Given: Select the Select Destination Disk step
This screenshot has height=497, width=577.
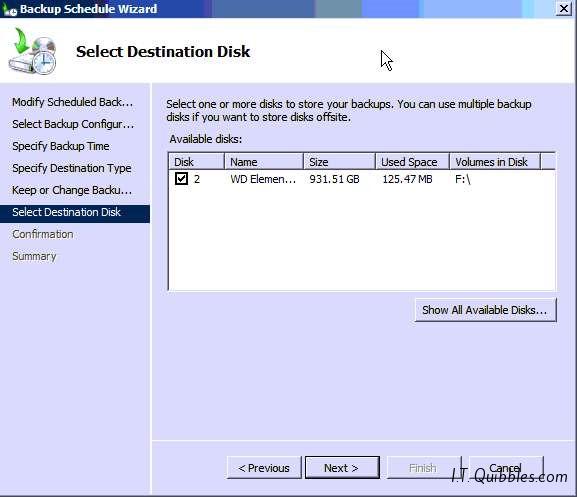Looking at the screenshot, I should point(75,212).
